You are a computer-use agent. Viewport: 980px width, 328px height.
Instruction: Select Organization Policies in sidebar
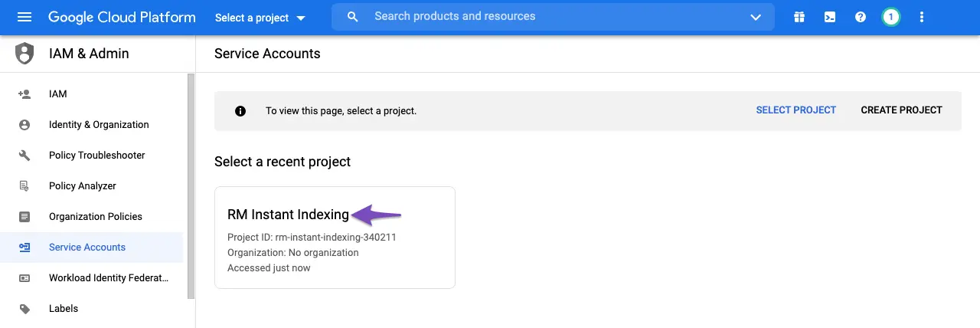[96, 217]
